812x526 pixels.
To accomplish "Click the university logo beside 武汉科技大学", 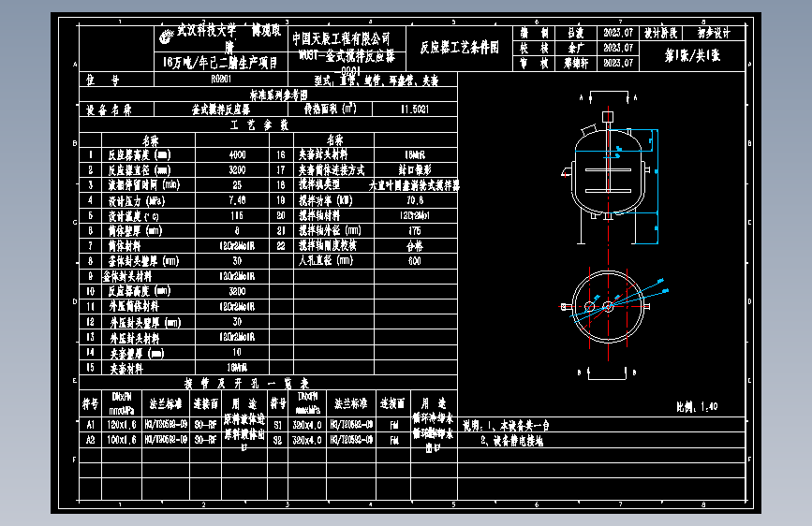I will tap(166, 36).
